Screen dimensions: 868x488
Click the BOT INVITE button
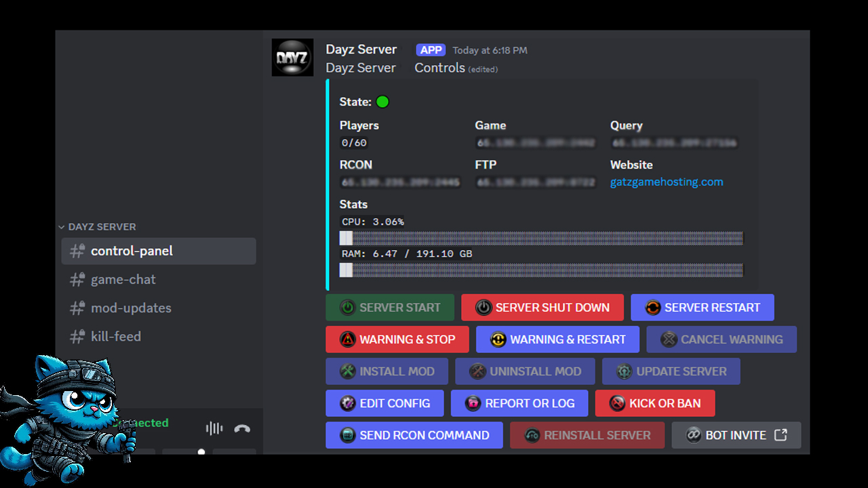click(736, 434)
